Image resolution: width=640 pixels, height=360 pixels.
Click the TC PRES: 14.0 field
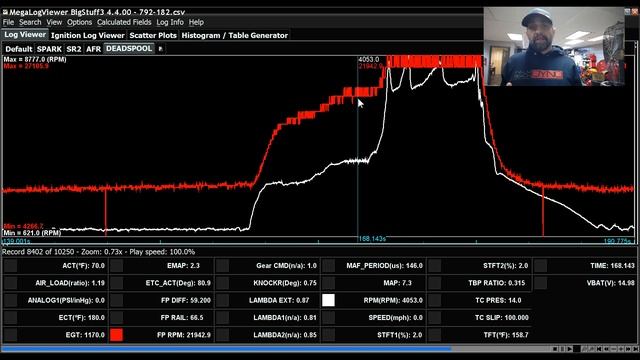point(498,300)
